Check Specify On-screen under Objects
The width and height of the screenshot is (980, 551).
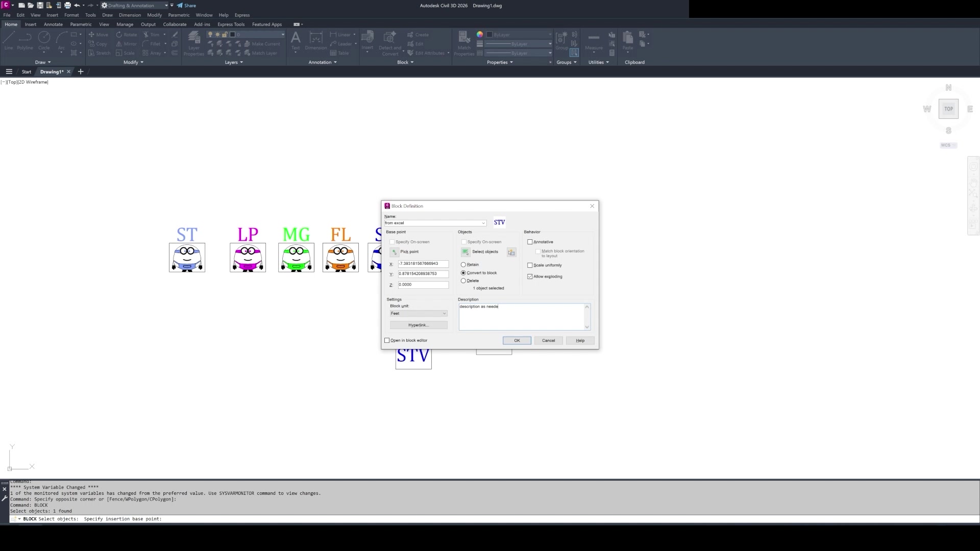tap(464, 242)
